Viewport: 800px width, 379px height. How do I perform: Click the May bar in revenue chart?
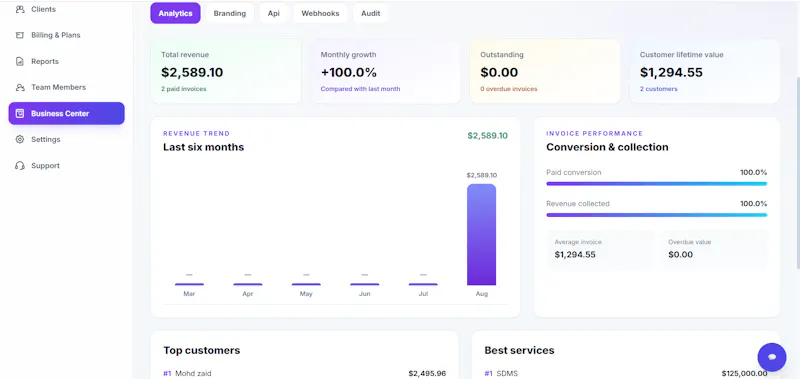[306, 284]
